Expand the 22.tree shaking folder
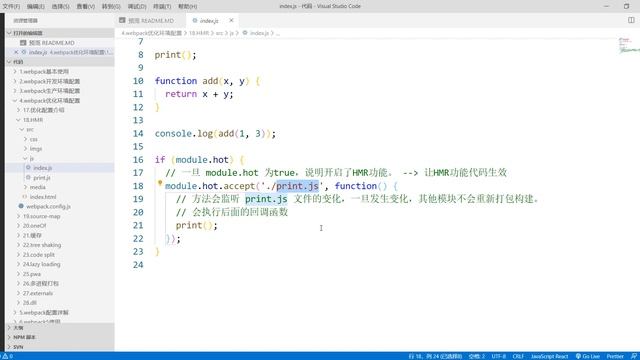This screenshot has height=360, width=640. [x=60, y=245]
